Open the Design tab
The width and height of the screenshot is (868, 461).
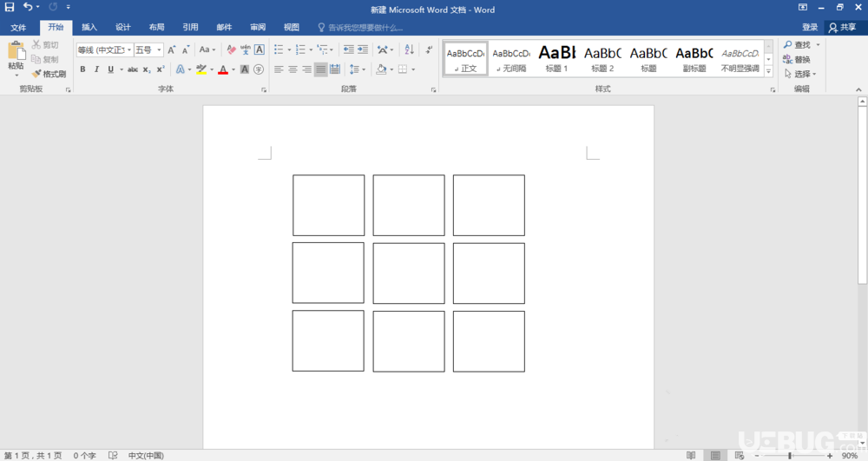pyautogui.click(x=123, y=27)
